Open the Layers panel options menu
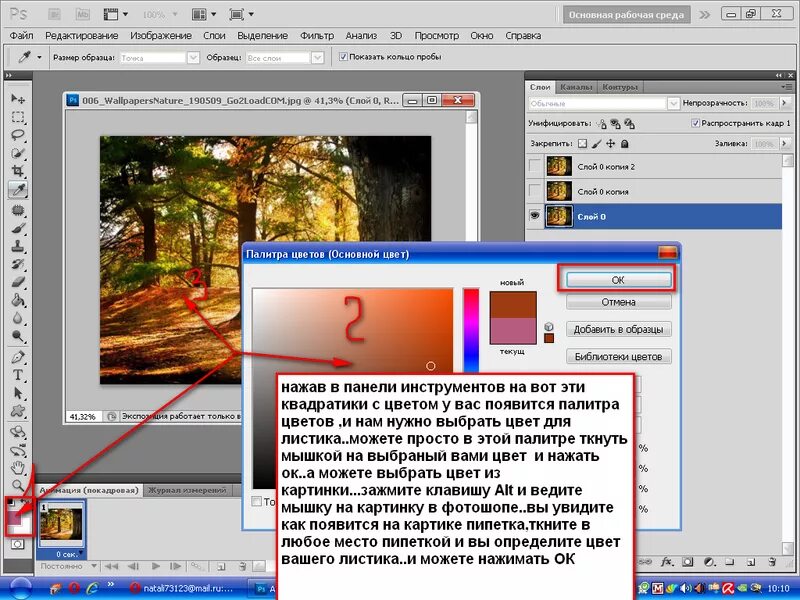This screenshot has height=600, width=800. tap(786, 87)
